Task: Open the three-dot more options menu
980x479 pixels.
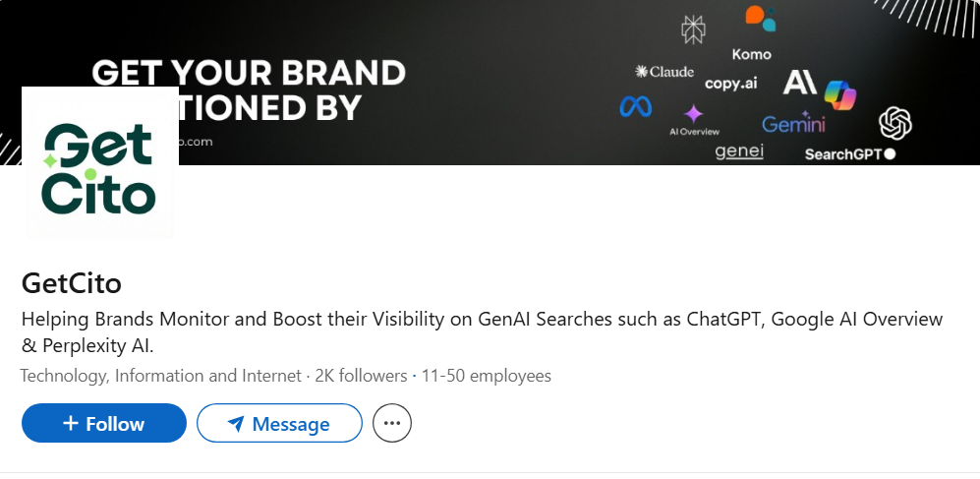Action: 392,424
